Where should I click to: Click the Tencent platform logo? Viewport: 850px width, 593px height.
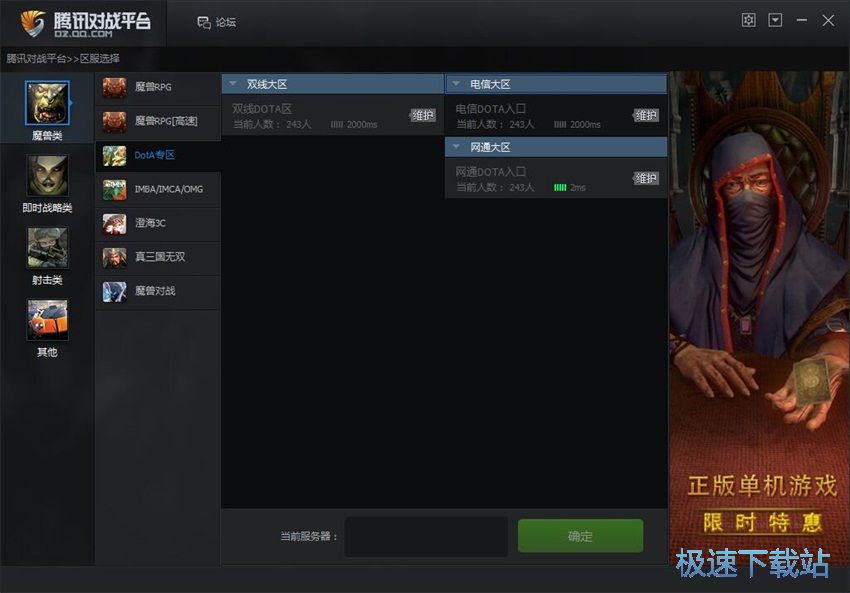tap(85, 23)
